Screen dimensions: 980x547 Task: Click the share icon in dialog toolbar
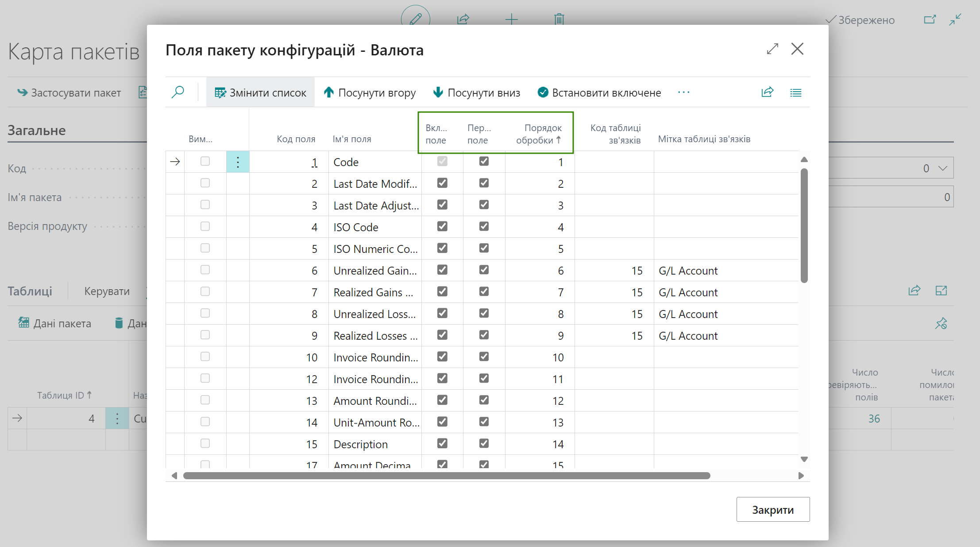tap(767, 92)
